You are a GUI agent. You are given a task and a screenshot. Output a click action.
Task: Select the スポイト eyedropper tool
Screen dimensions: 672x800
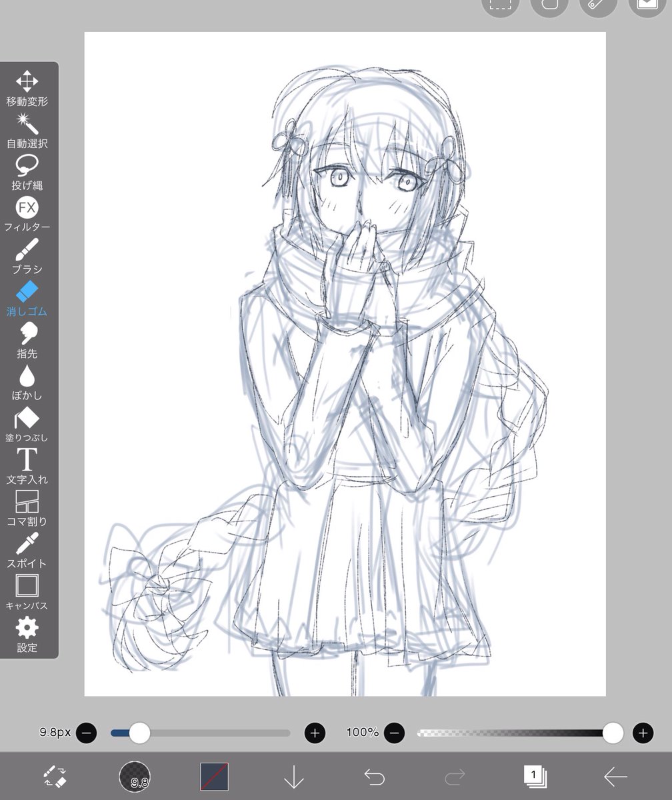(x=27, y=550)
